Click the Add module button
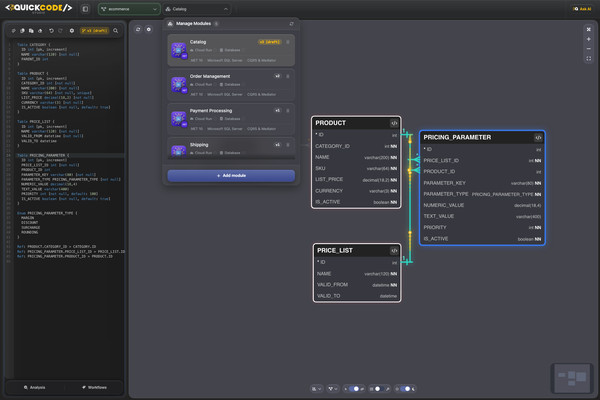Screen dimensions: 600x400 pyautogui.click(x=231, y=176)
